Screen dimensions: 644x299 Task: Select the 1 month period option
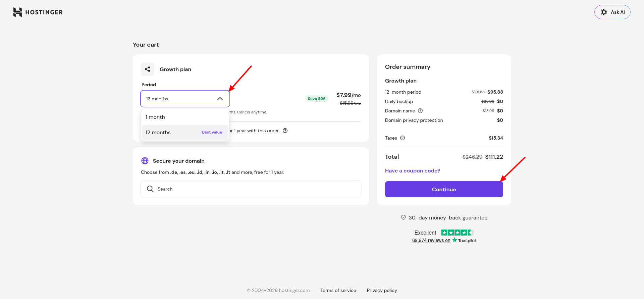(x=185, y=117)
